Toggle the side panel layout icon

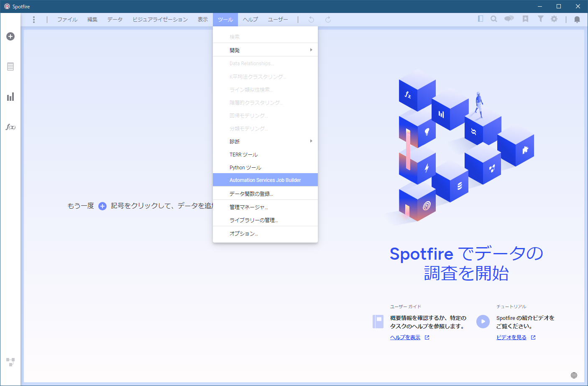coord(481,19)
